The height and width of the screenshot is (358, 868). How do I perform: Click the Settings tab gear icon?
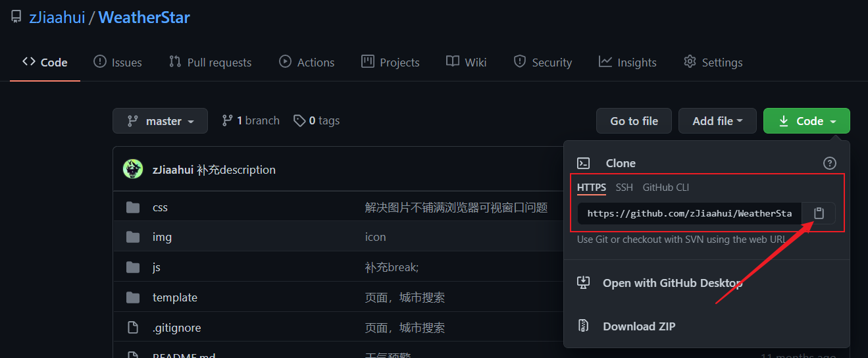click(x=690, y=61)
